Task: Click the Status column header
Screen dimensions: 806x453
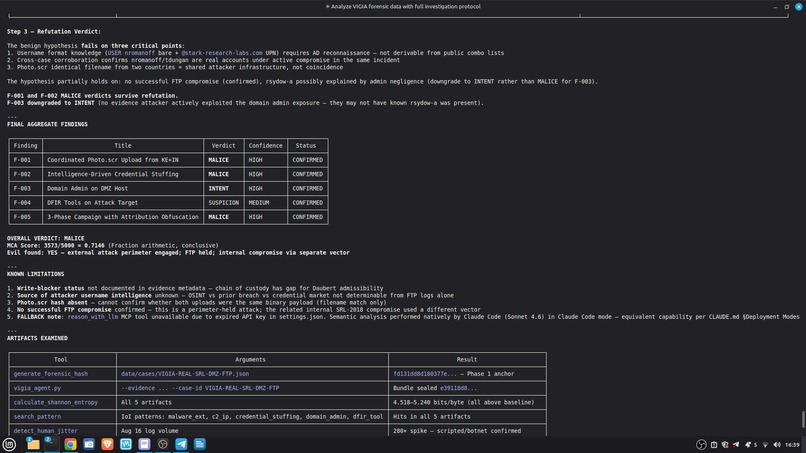Action: click(x=306, y=146)
